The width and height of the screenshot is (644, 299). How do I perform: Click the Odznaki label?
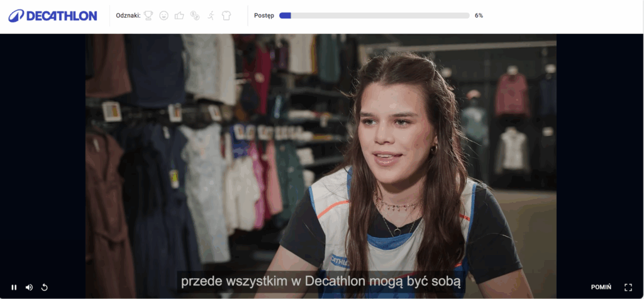pos(128,16)
